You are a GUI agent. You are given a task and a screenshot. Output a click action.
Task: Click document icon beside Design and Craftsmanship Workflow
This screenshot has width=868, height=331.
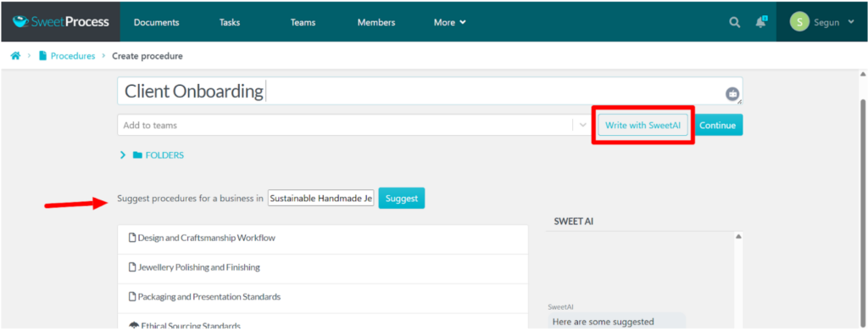[x=132, y=238]
